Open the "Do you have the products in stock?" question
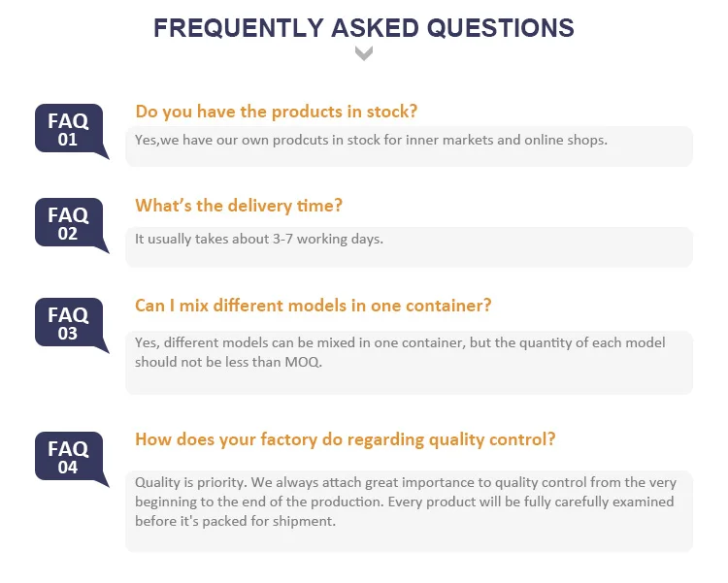Viewport: 728px width, 583px height. 277,111
